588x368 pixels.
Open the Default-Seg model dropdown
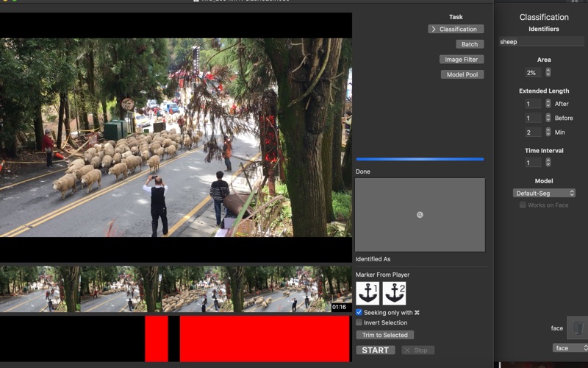pyautogui.click(x=544, y=193)
